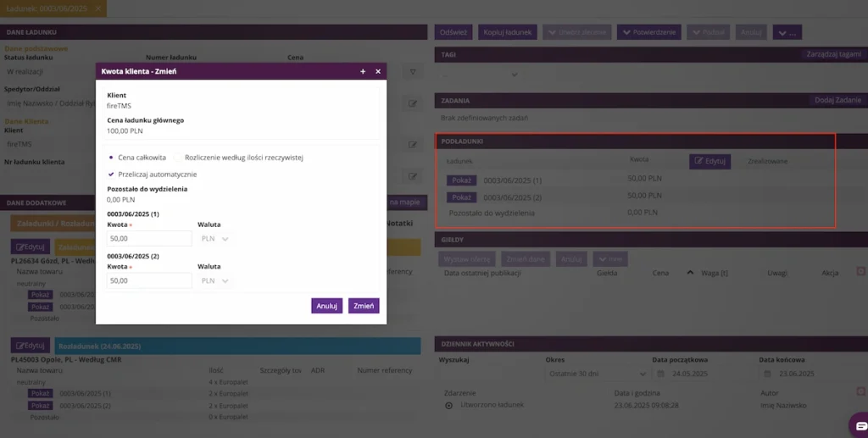Viewport: 868px width, 438px height.
Task: Click the Utworzono ładunek event marker icon
Action: tap(449, 405)
